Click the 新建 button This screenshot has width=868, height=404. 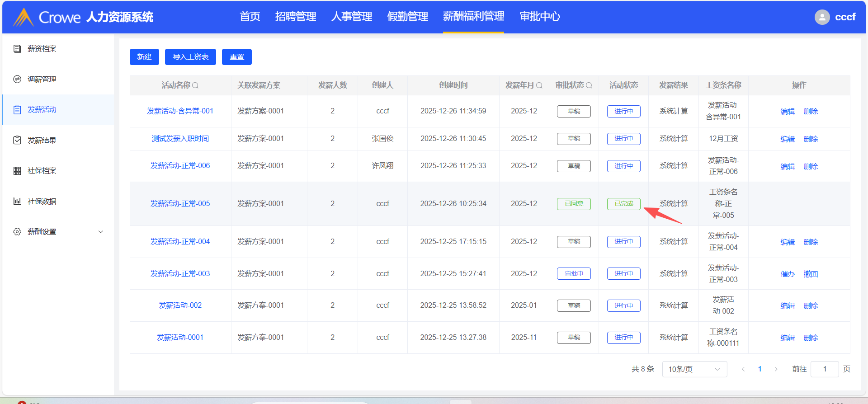(x=144, y=57)
